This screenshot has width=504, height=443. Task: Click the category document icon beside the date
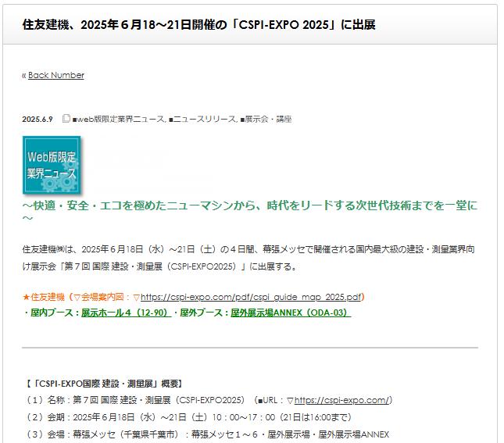tap(66, 119)
